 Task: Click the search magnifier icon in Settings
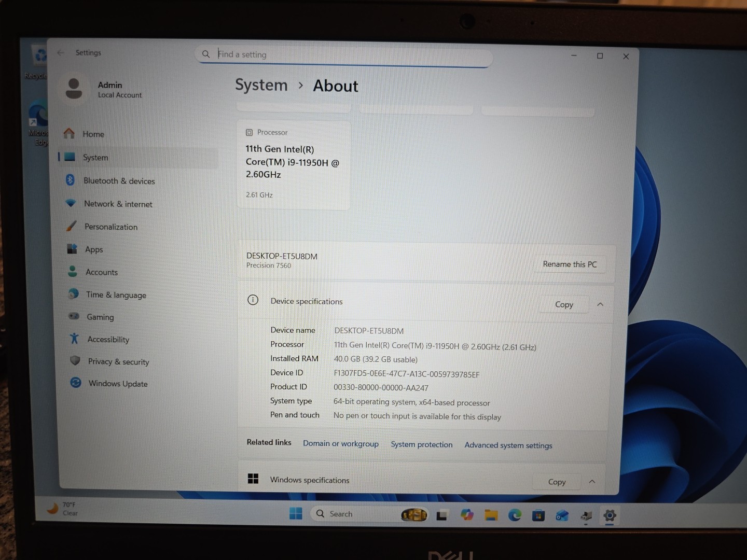click(x=206, y=54)
